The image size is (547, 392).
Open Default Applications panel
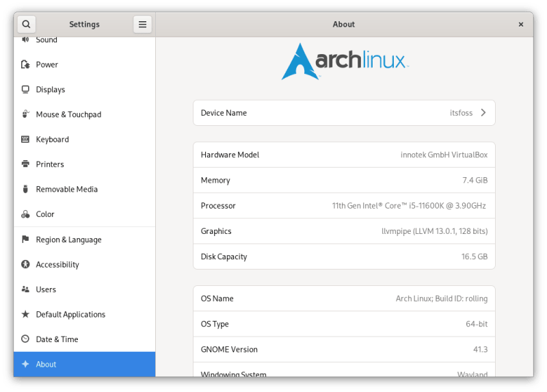pyautogui.click(x=70, y=315)
